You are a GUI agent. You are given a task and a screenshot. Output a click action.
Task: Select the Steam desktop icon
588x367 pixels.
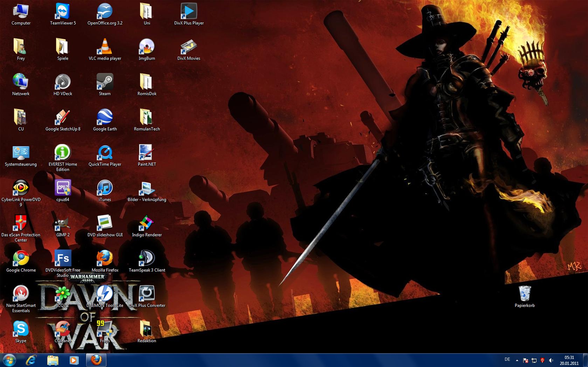(105, 83)
